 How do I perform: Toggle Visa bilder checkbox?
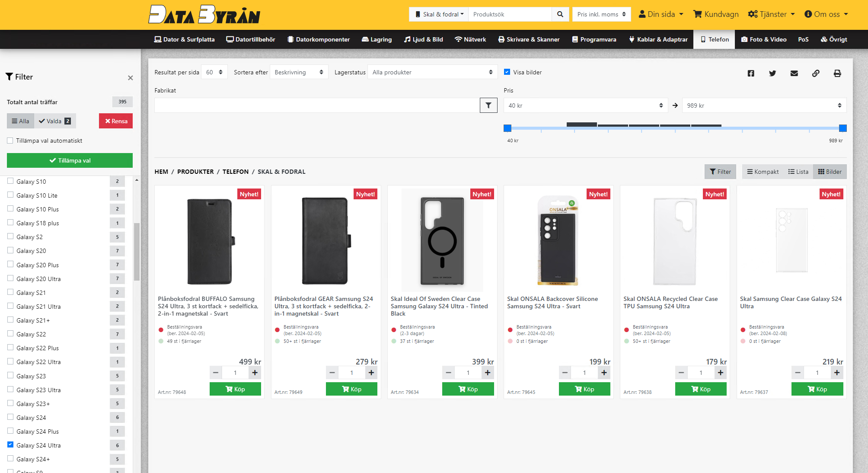[507, 72]
